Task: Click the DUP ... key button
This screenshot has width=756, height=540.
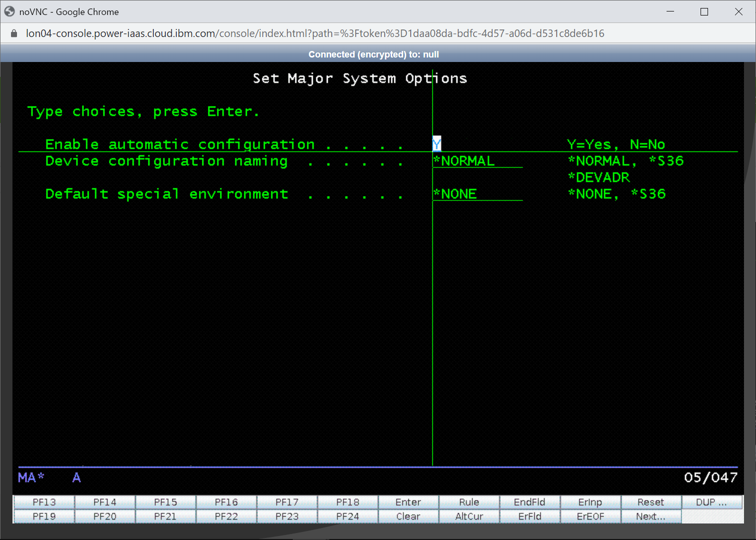Action: (712, 502)
